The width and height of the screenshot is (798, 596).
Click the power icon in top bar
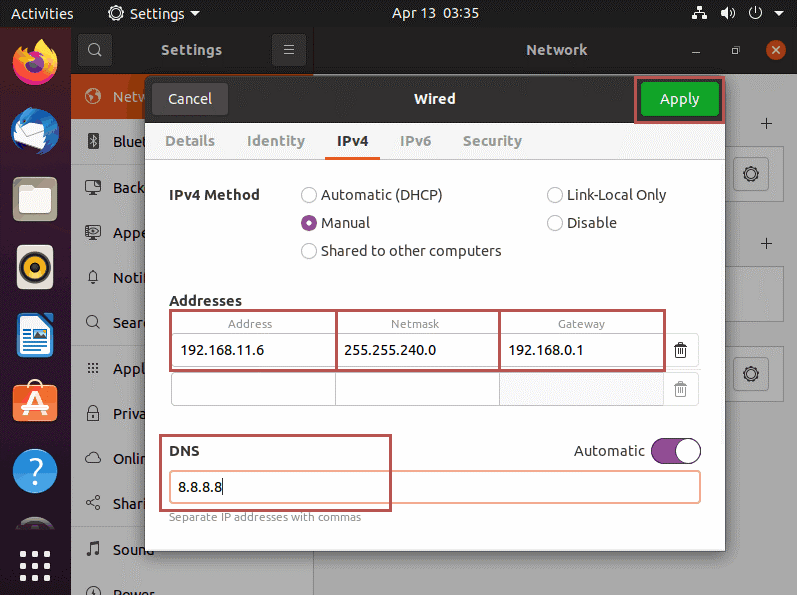(755, 13)
